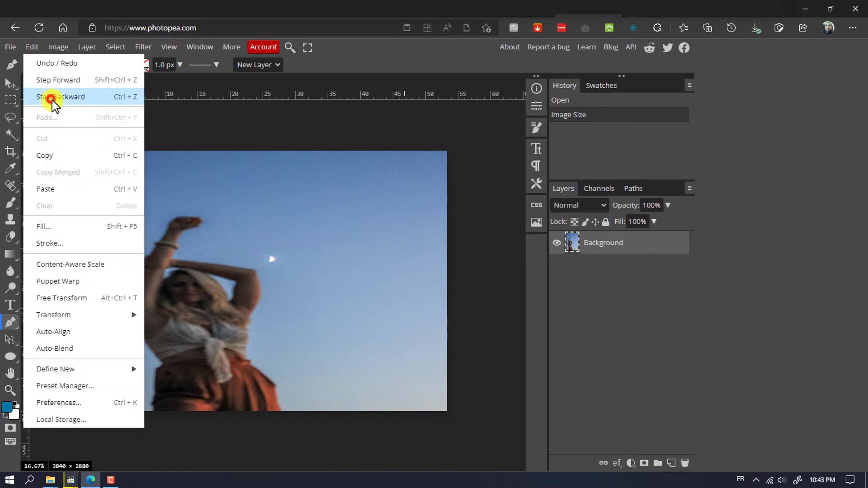Select the Hand tool
This screenshot has width=868, height=488.
coord(10,373)
